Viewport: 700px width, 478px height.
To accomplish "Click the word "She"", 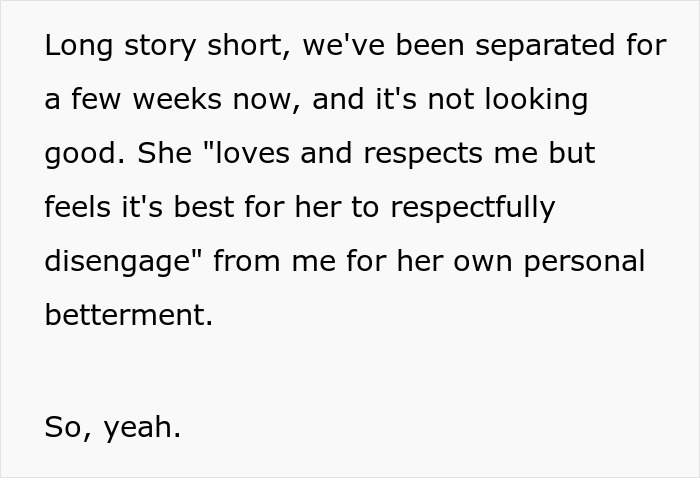I will point(157,154).
